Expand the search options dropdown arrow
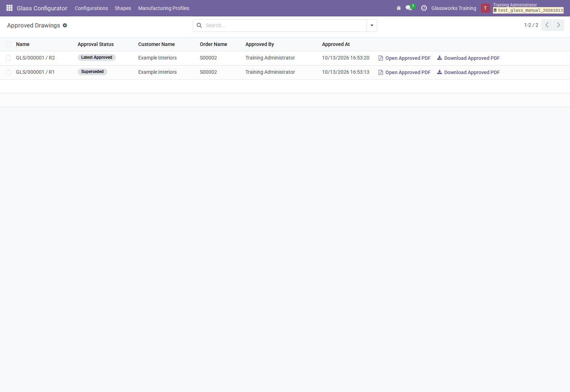 pyautogui.click(x=372, y=25)
